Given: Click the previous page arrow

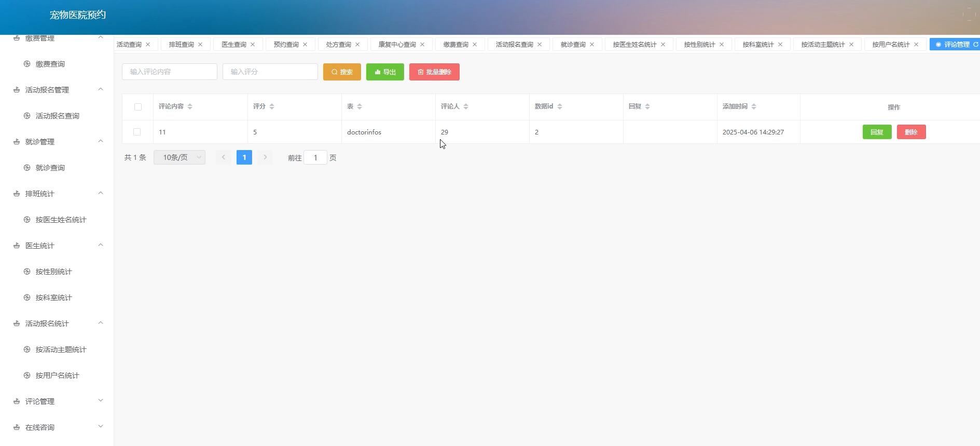Looking at the screenshot, I should point(224,157).
